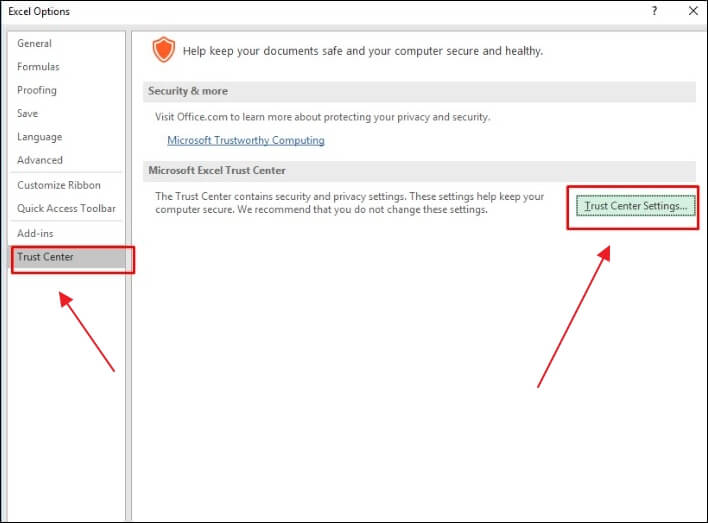Open the Save options page

point(27,114)
